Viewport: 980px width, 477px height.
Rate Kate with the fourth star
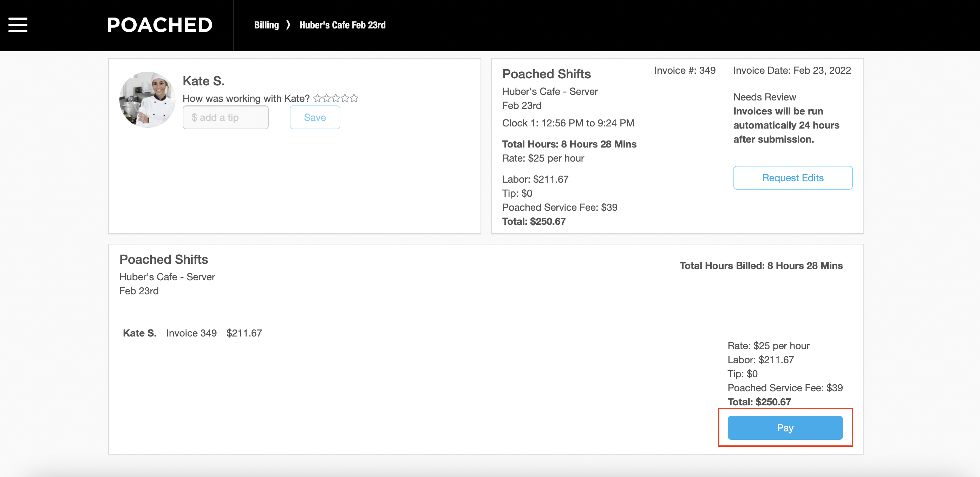(345, 98)
